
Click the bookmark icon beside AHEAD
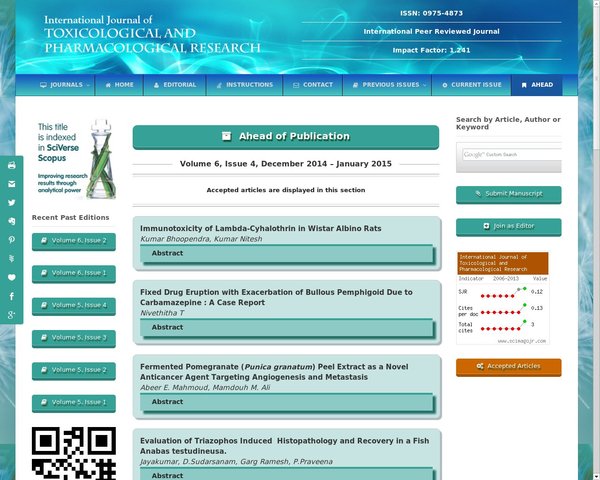pyautogui.click(x=524, y=85)
